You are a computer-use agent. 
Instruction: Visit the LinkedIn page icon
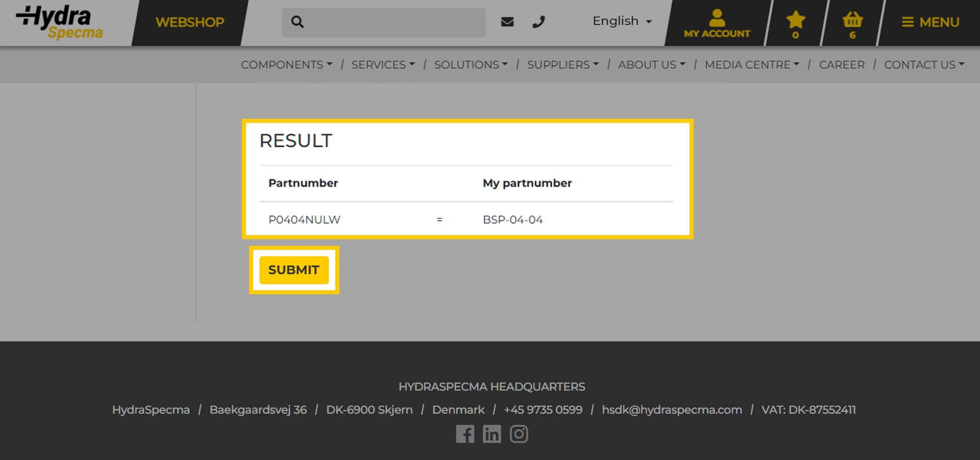[x=492, y=434]
